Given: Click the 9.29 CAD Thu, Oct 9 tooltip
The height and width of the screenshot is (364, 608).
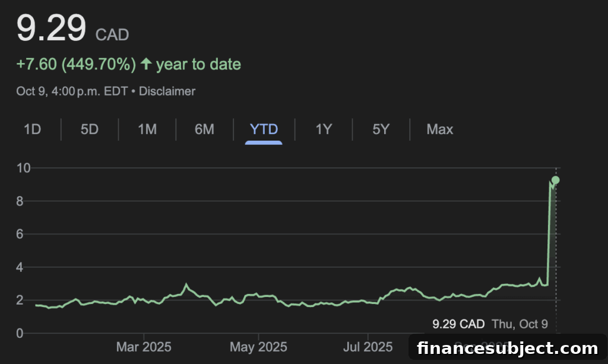Looking at the screenshot, I should (490, 324).
